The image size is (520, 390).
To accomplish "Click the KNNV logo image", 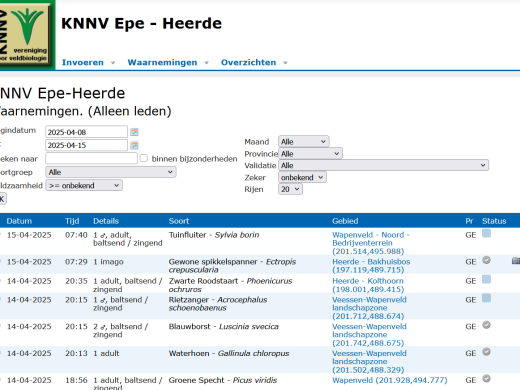I will tap(27, 34).
